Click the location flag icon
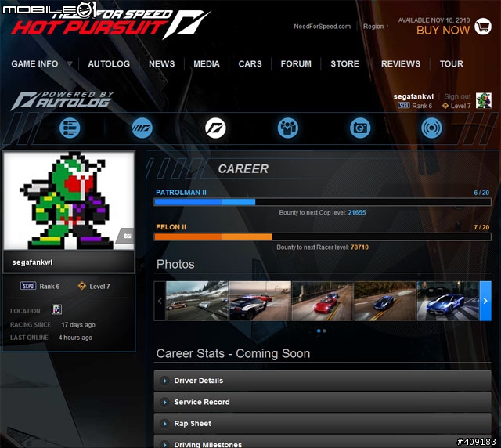The image size is (501, 448). (x=57, y=309)
